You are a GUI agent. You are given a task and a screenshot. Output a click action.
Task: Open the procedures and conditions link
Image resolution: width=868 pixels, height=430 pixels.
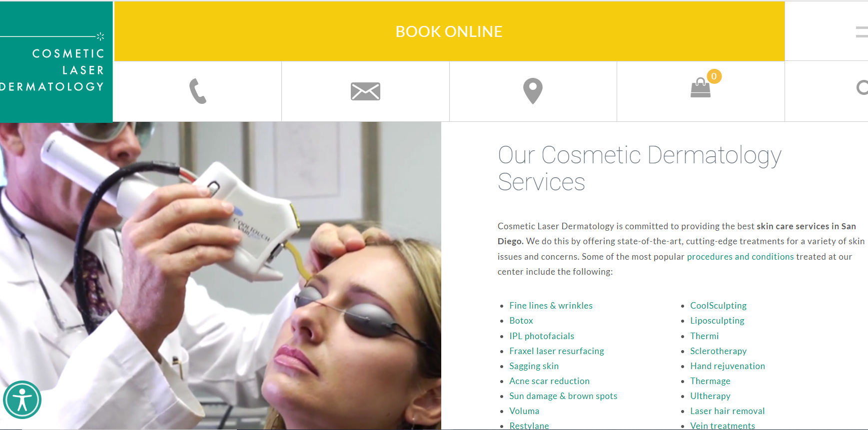[x=740, y=257]
